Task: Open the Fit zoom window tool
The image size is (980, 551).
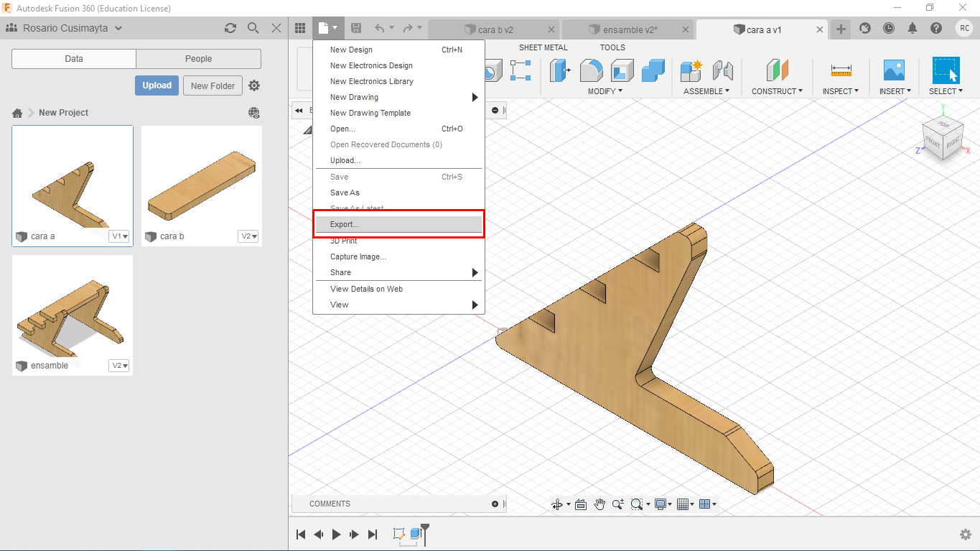Action: [x=636, y=504]
